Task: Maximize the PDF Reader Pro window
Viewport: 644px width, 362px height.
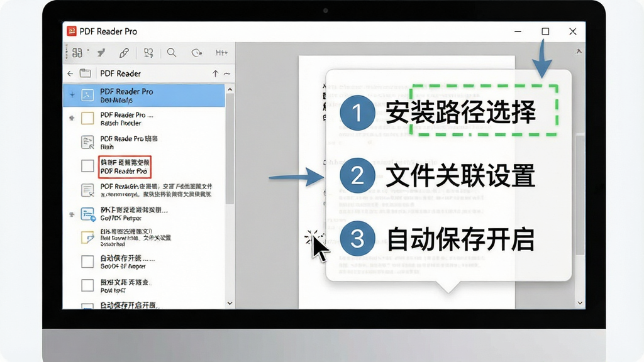Action: point(545,31)
